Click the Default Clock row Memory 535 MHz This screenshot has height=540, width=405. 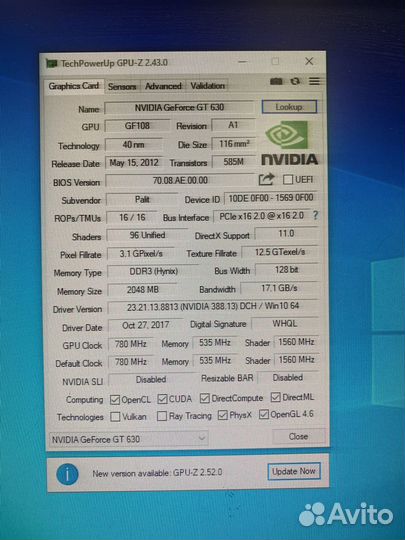click(x=215, y=361)
